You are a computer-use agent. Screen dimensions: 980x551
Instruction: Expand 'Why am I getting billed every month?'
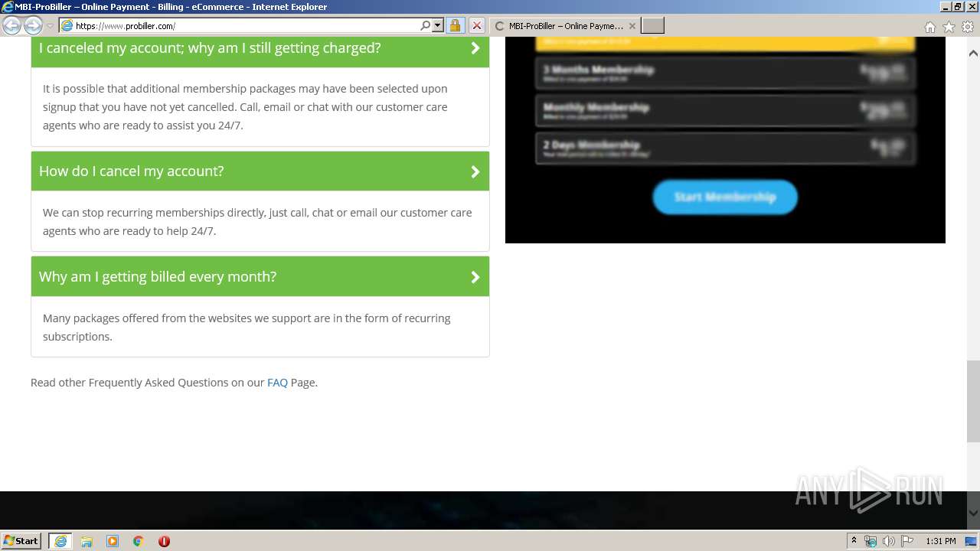point(260,276)
